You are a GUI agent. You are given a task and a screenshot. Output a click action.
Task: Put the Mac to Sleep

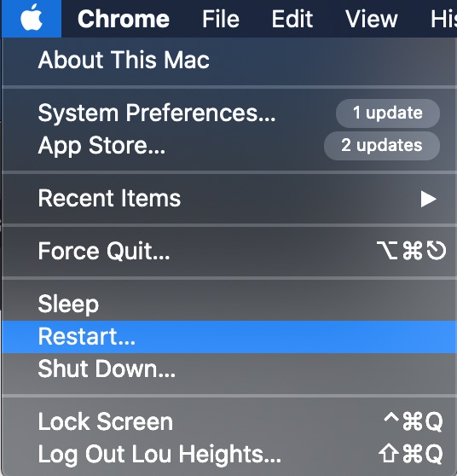(x=229, y=305)
